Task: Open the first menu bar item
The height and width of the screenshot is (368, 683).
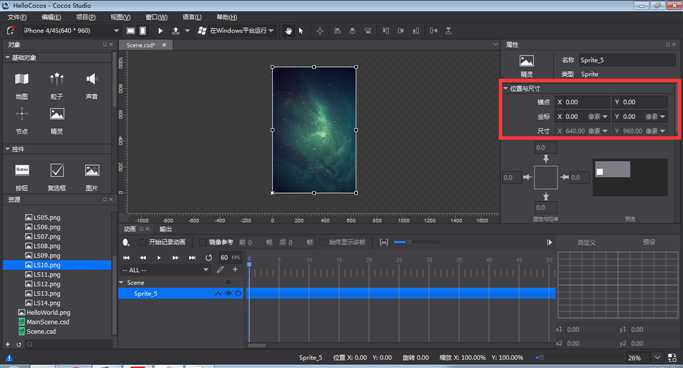Action: 17,17
